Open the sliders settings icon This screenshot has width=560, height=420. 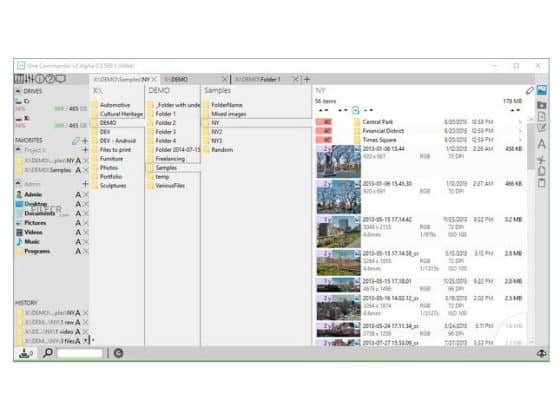point(29,79)
